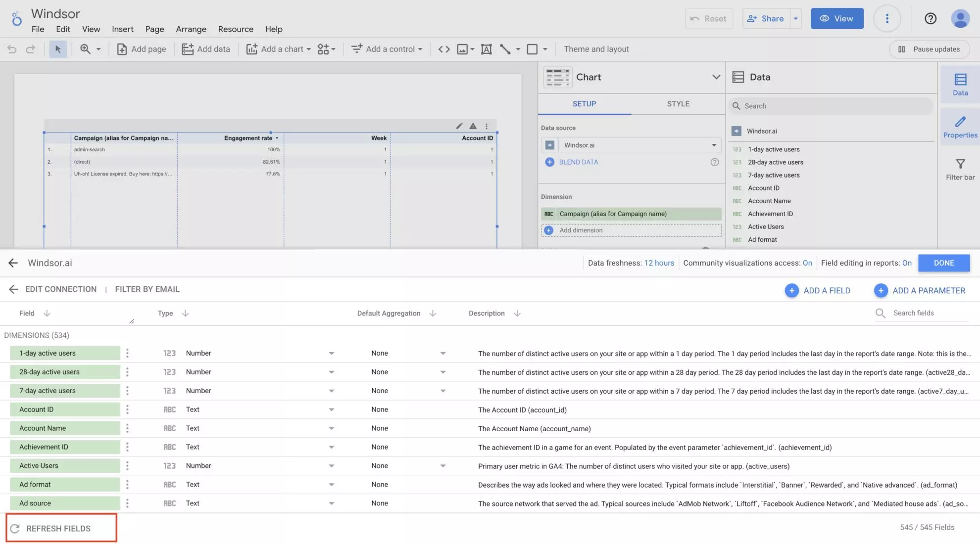
Task: Open more options for Ad source field
Action: (127, 503)
